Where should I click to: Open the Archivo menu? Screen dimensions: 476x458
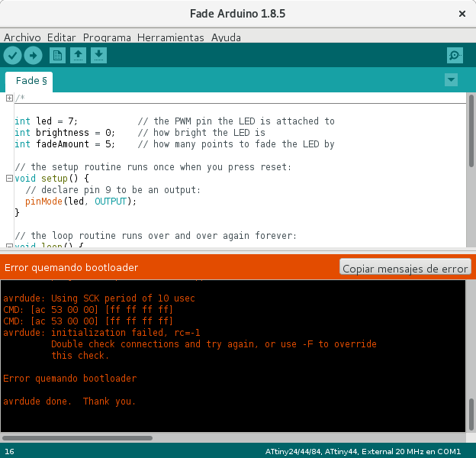click(22, 37)
